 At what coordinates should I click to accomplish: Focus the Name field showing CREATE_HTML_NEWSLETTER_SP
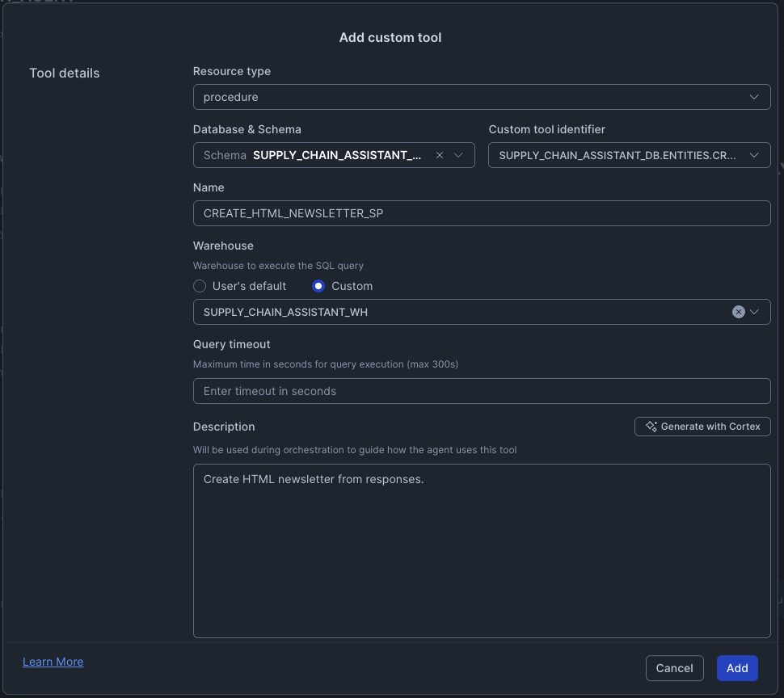(x=481, y=212)
